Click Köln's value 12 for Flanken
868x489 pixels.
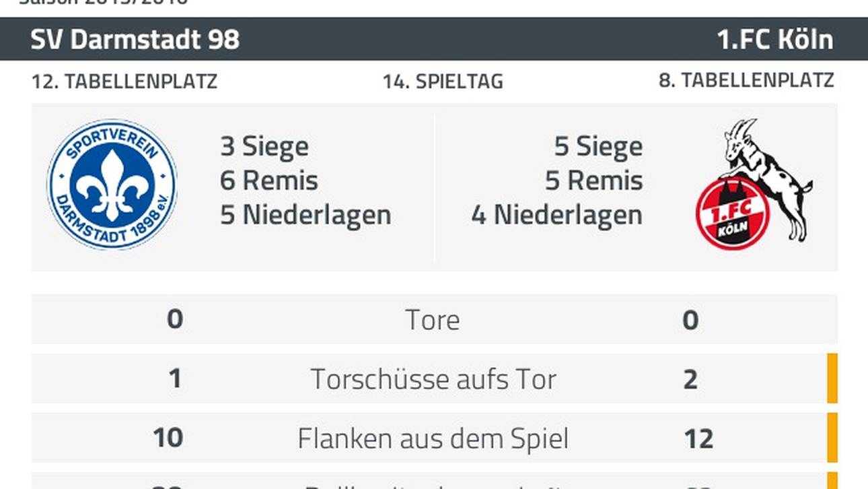[x=698, y=439]
